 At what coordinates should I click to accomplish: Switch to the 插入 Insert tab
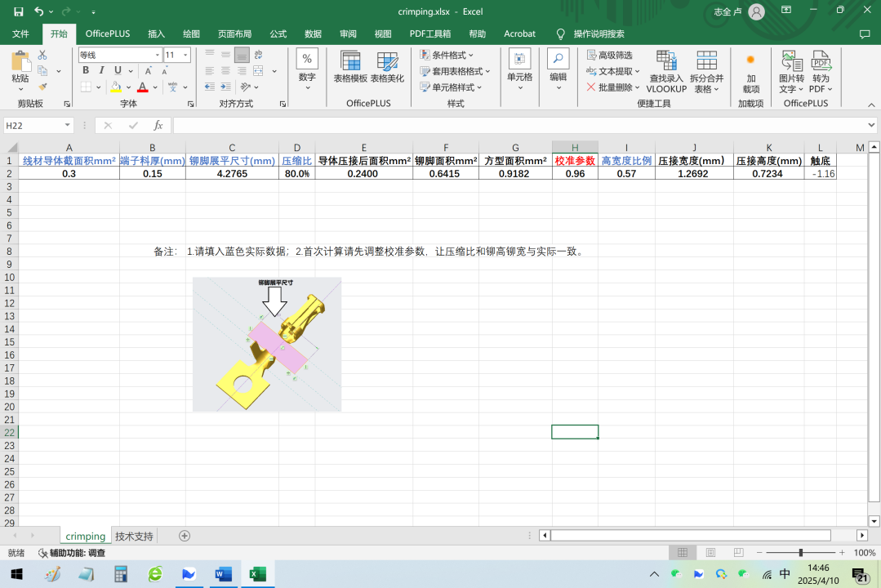156,33
